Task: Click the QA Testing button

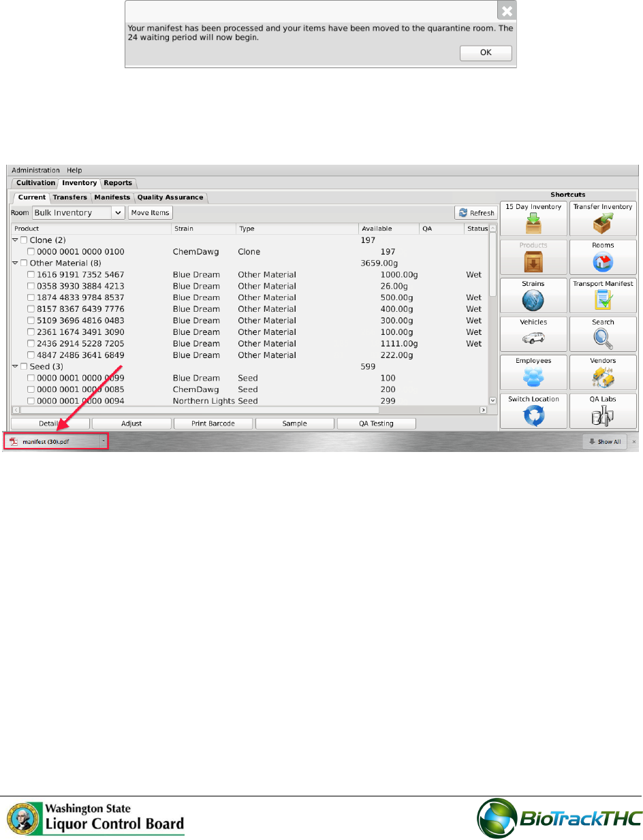Action: click(376, 423)
